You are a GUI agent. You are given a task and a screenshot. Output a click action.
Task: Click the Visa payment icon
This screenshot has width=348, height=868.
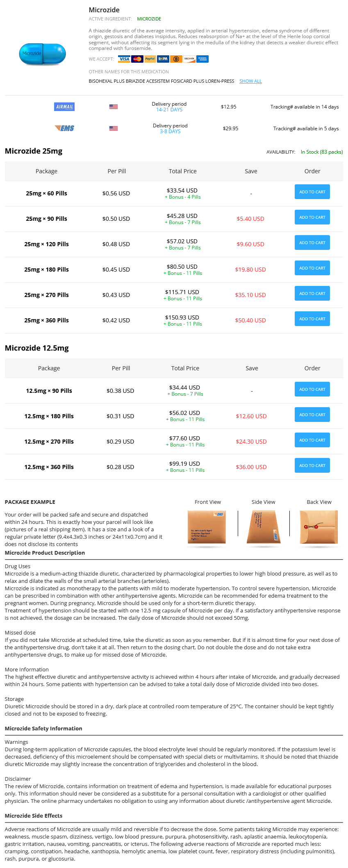pyautogui.click(x=124, y=59)
